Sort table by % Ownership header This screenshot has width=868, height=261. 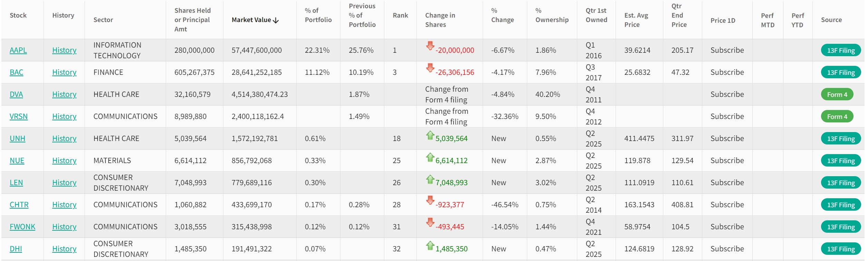pos(551,16)
